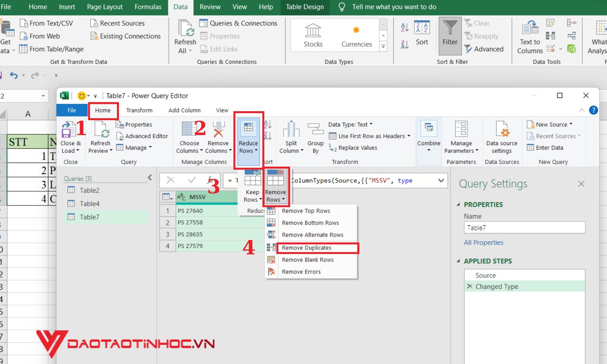Toggle the Filter button in Excel ribbon

point(450,36)
